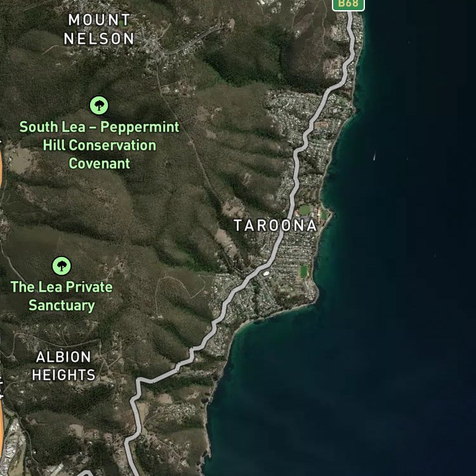The image size is (476, 476).
Task: Click the white boat in the water
Action: pos(374,157)
